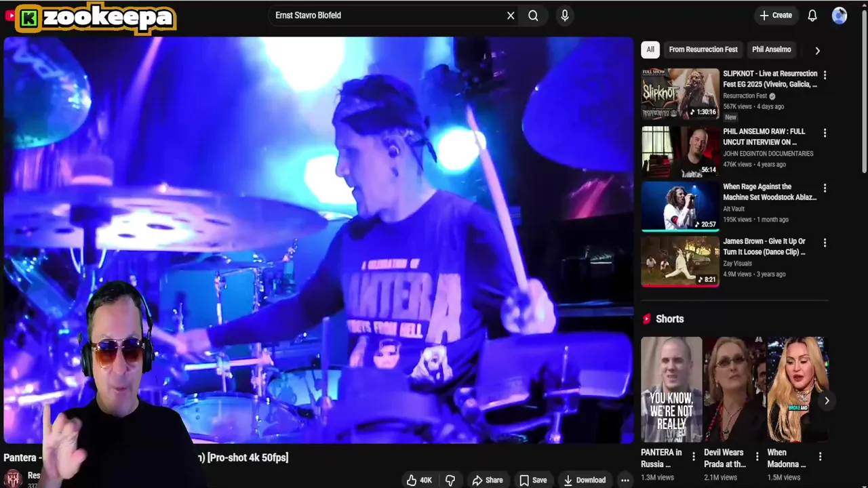Open more actions ellipsis under video
This screenshot has height=488, width=868.
pyautogui.click(x=625, y=480)
